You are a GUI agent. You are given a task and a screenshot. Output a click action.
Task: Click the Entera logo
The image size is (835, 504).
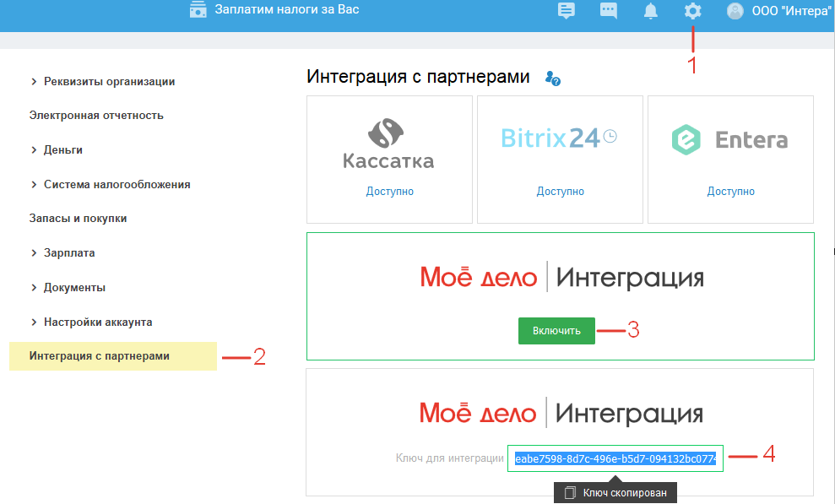(729, 139)
